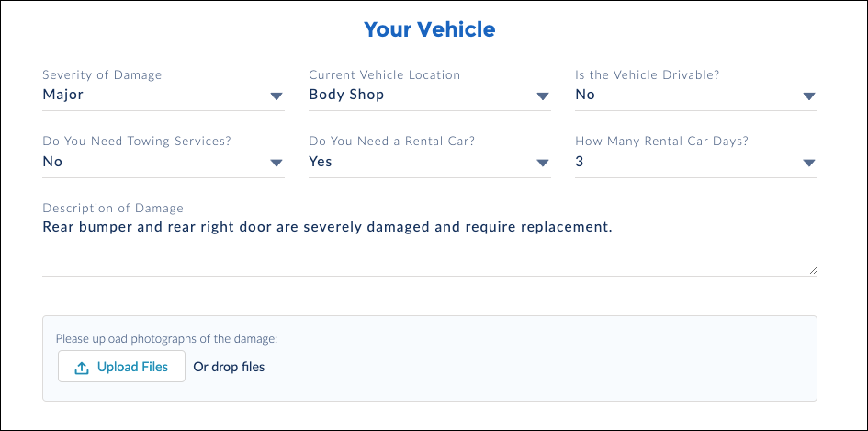Click the Upload Files button
The image size is (868, 431).
[x=122, y=366]
